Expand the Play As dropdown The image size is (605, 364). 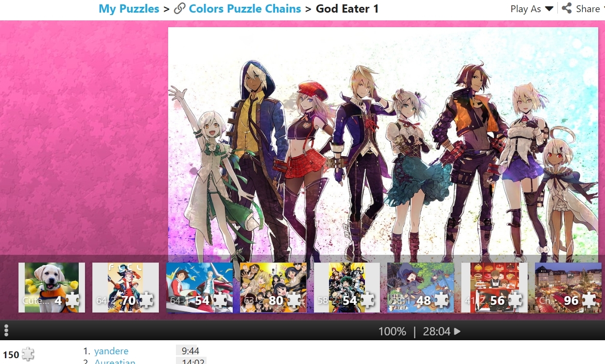coord(532,9)
